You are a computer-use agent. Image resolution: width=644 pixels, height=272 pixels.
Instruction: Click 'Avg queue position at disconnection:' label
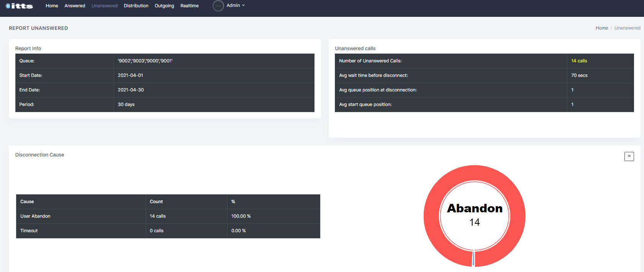point(378,90)
